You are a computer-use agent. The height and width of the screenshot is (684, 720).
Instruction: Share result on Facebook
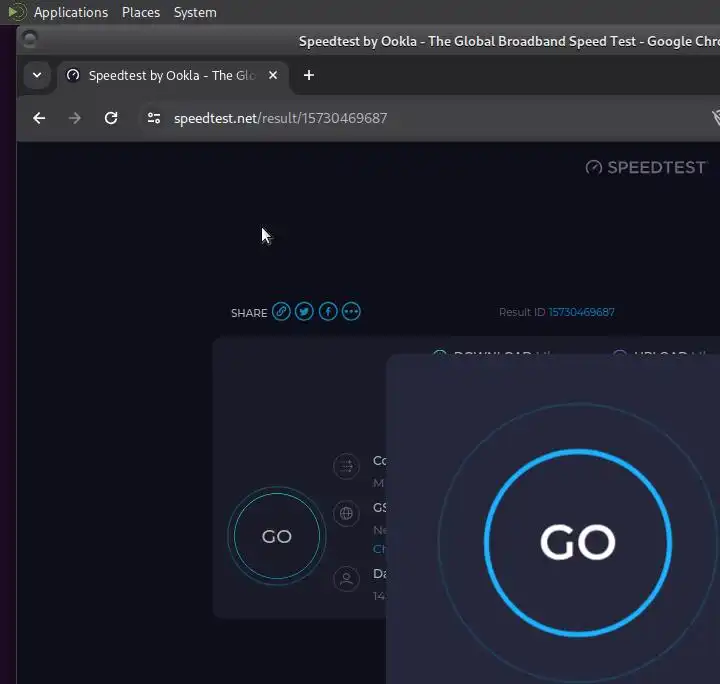(x=328, y=312)
